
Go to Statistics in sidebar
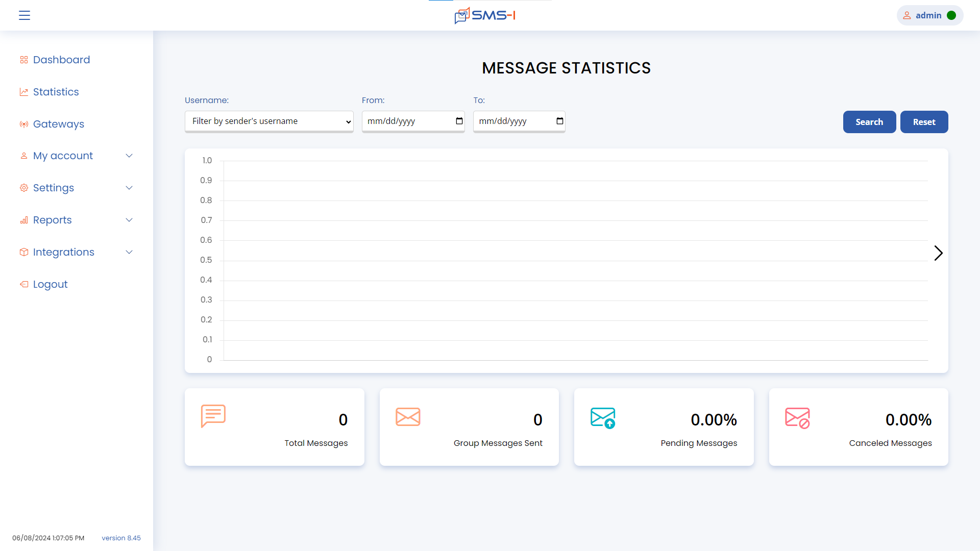tap(56, 92)
